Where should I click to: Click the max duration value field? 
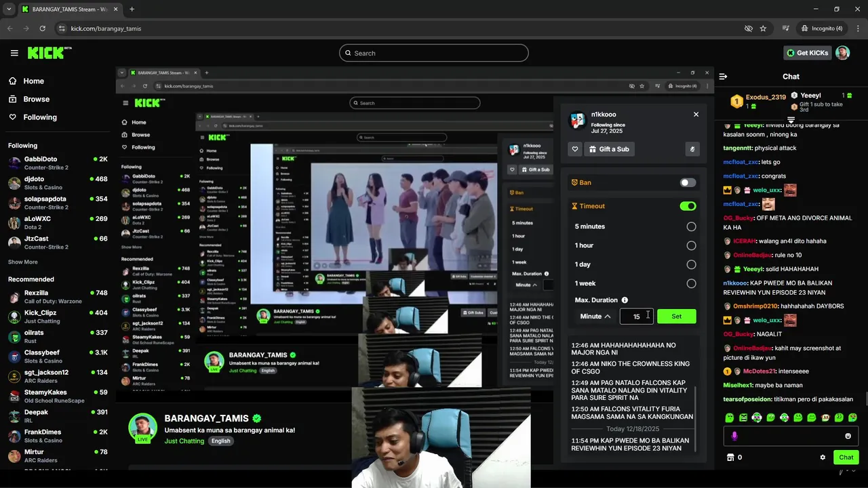(637, 317)
